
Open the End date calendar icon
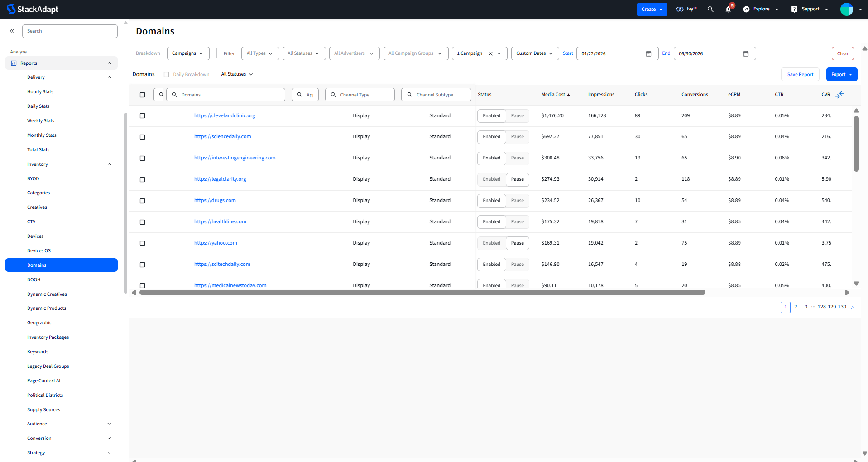pos(746,54)
